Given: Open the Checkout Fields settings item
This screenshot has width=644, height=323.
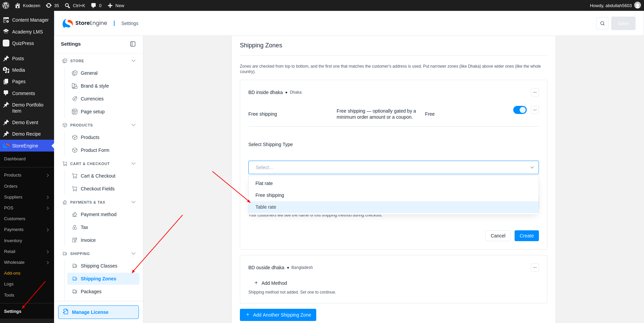Looking at the screenshot, I should tap(103, 189).
